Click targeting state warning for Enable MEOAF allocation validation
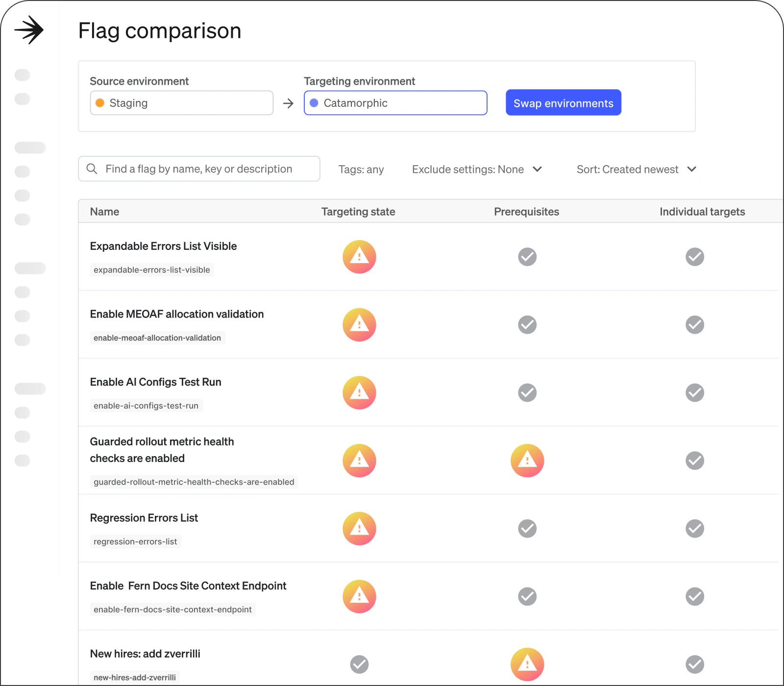Viewport: 784px width, 686px height. click(359, 325)
